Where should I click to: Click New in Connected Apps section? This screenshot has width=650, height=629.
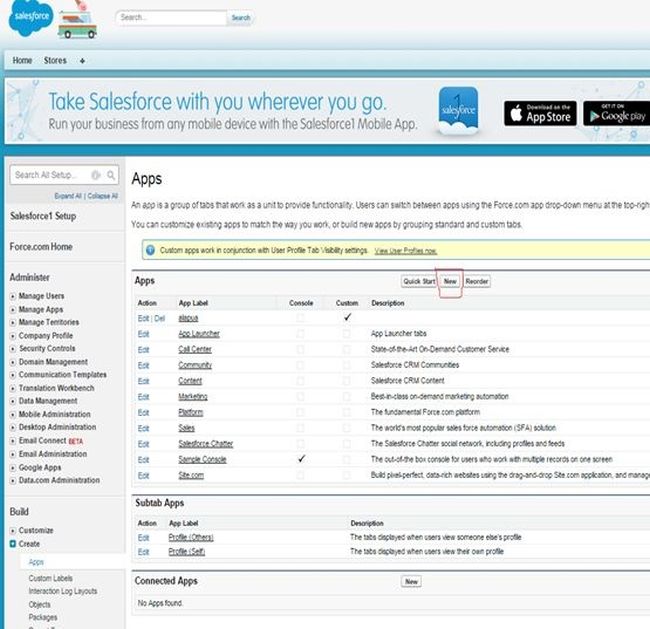point(411,581)
